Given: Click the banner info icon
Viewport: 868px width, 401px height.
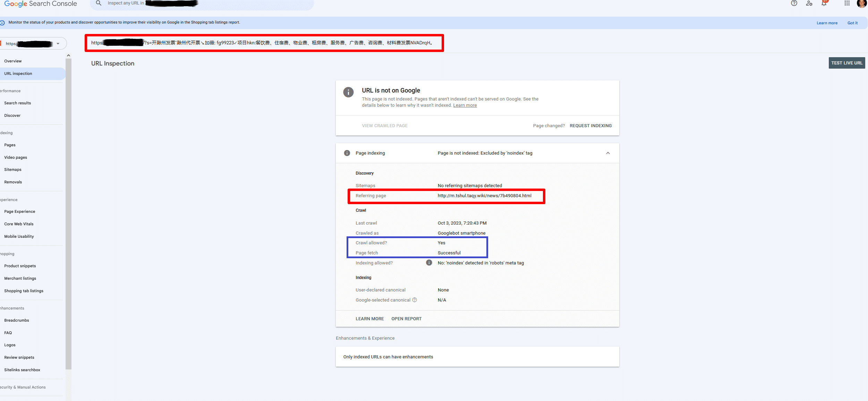Looking at the screenshot, I should [2, 23].
